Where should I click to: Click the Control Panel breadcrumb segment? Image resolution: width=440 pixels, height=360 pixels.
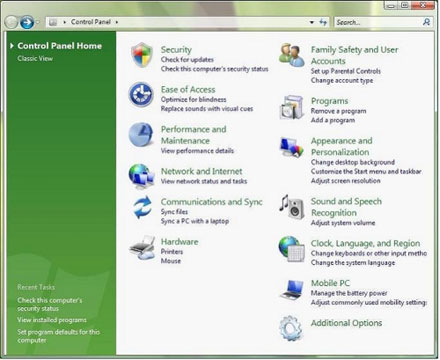click(x=91, y=22)
